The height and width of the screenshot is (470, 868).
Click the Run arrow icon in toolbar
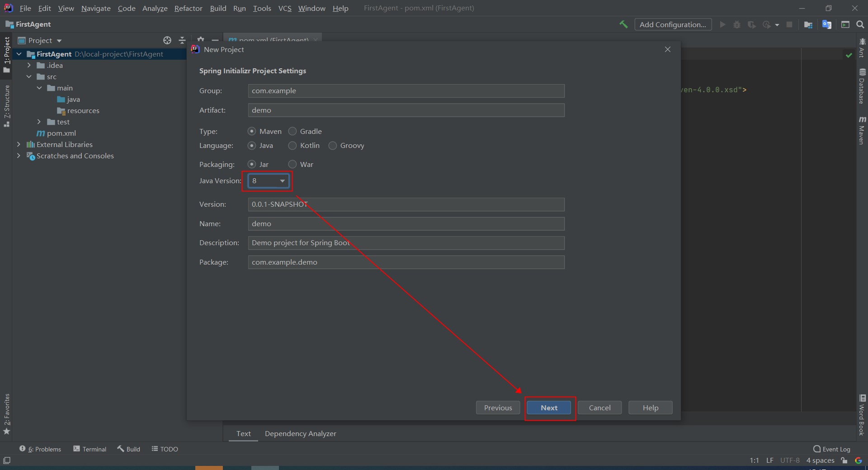tap(722, 24)
